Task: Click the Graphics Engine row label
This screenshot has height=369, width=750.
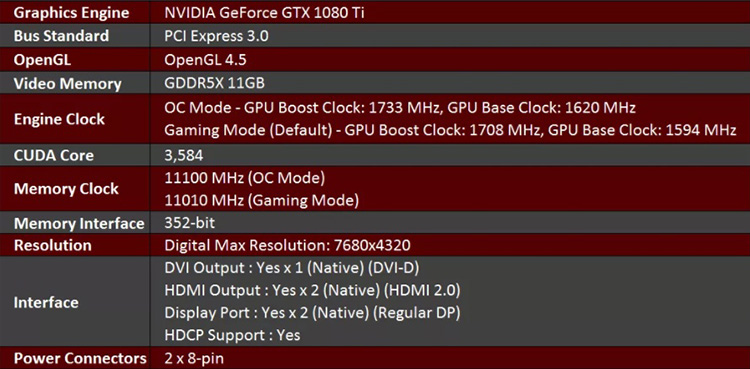Action: pos(71,13)
